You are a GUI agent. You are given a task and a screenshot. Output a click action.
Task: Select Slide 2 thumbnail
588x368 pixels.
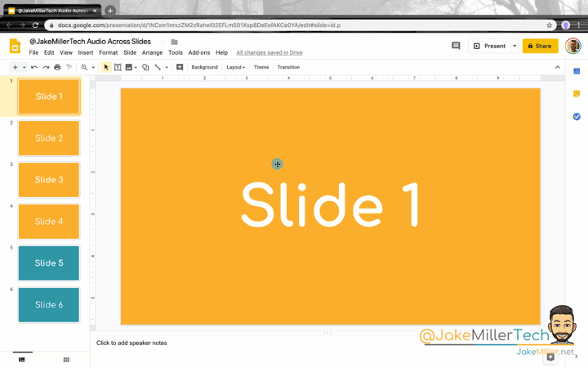click(x=49, y=138)
